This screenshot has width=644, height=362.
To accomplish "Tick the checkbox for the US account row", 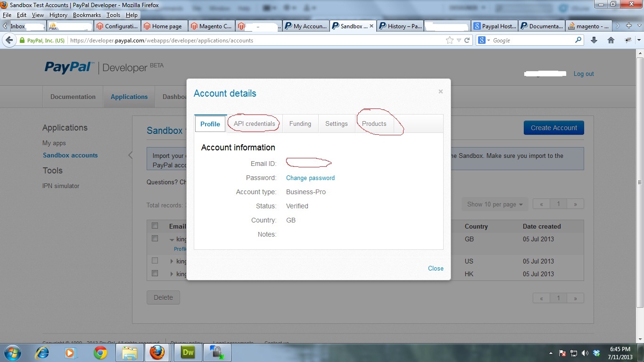I will 155,260.
